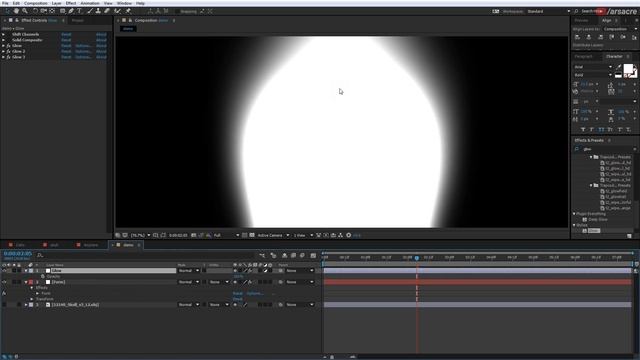The height and width of the screenshot is (360, 640).
Task: Reset the Shift Channels effect
Action: (x=66, y=34)
